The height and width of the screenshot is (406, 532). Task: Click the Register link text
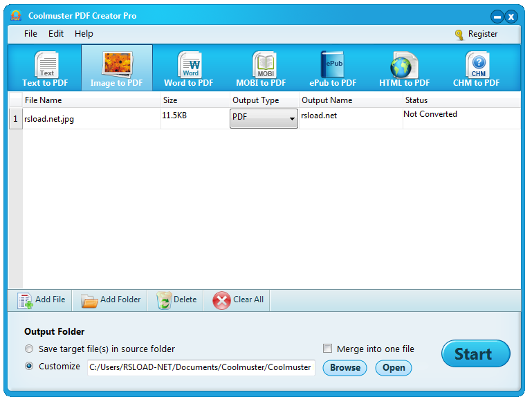483,34
